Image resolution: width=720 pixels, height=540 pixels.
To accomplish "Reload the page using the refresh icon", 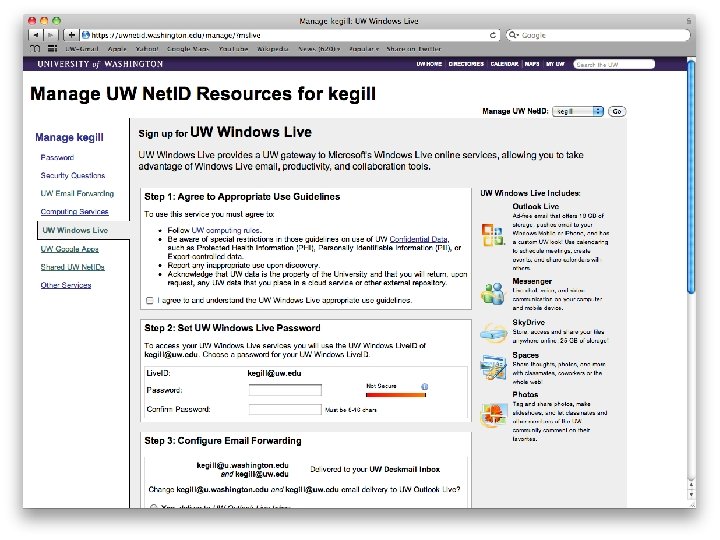I will pos(493,35).
